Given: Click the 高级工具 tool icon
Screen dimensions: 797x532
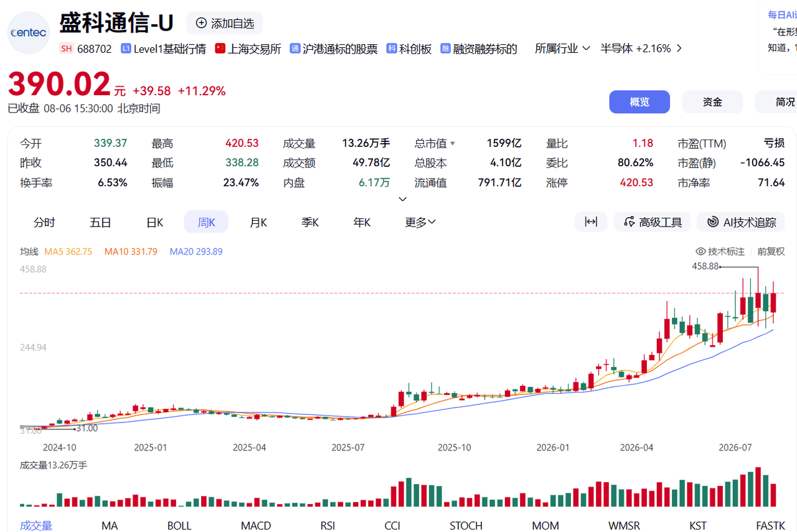Looking at the screenshot, I should (629, 222).
